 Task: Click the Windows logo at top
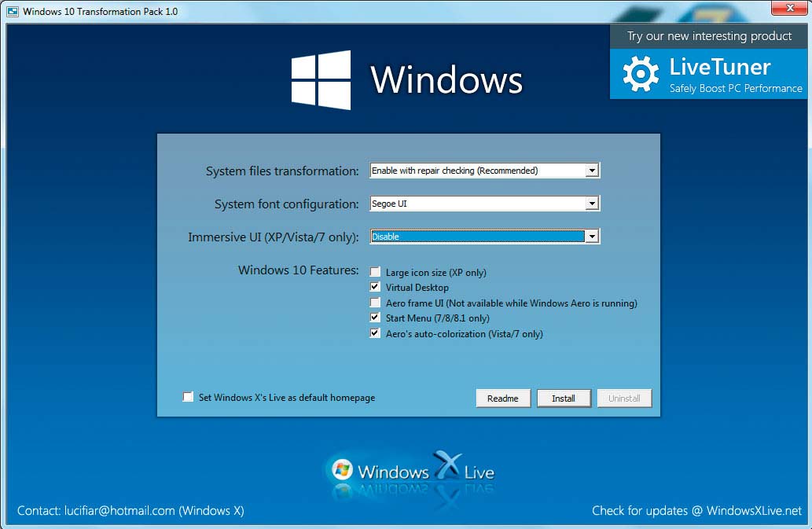pos(321,79)
